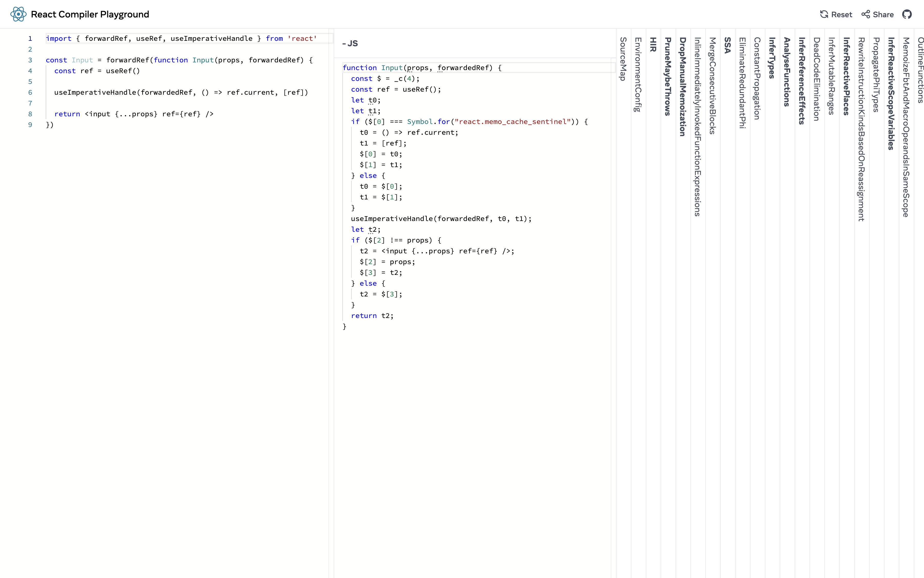
Task: Expand the DeadCodeElimination tab
Action: [x=817, y=79]
